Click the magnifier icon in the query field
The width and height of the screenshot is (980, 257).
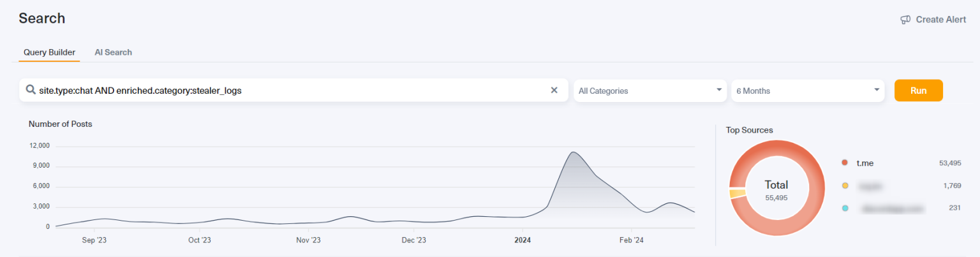[x=30, y=91]
